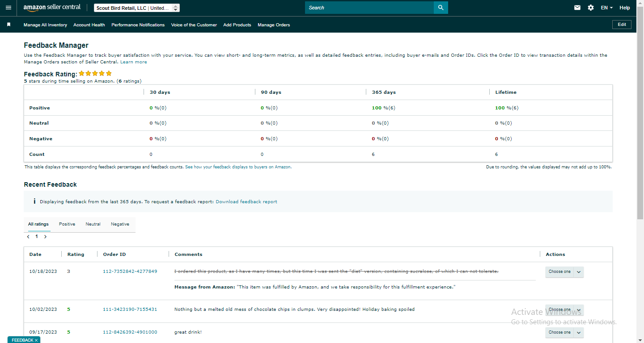The width and height of the screenshot is (644, 343).
Task: Click the Amazon Seller Central logo
Action: coord(52,8)
